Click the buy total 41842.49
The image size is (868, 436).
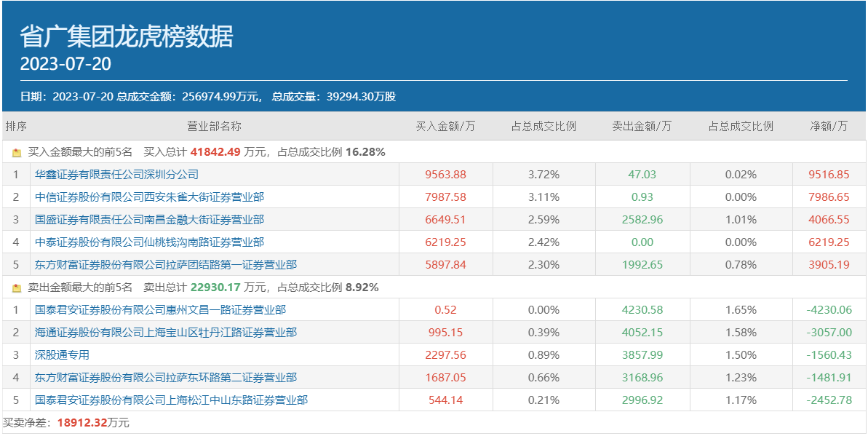pyautogui.click(x=216, y=152)
